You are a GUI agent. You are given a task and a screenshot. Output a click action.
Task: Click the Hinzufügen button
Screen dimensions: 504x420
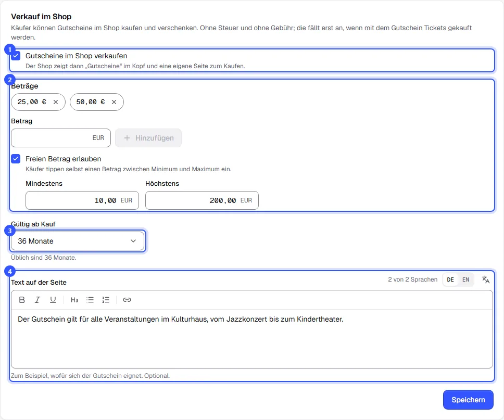[148, 138]
